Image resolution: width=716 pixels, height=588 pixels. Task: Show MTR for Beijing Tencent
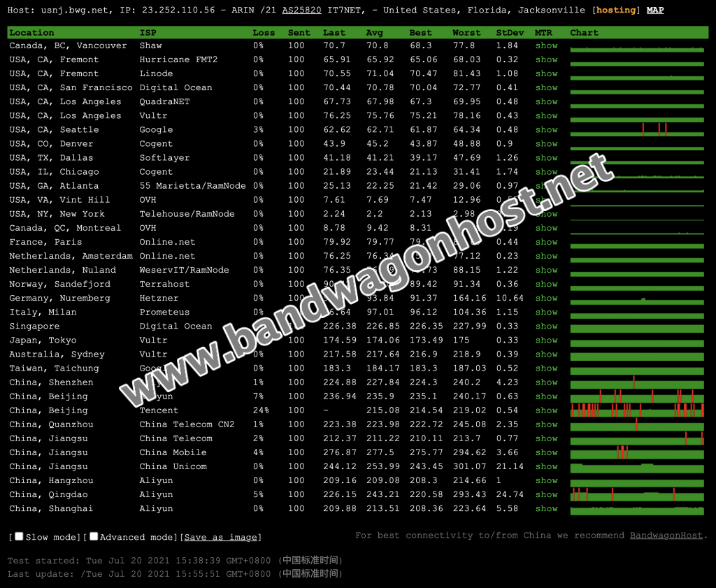[x=547, y=411]
